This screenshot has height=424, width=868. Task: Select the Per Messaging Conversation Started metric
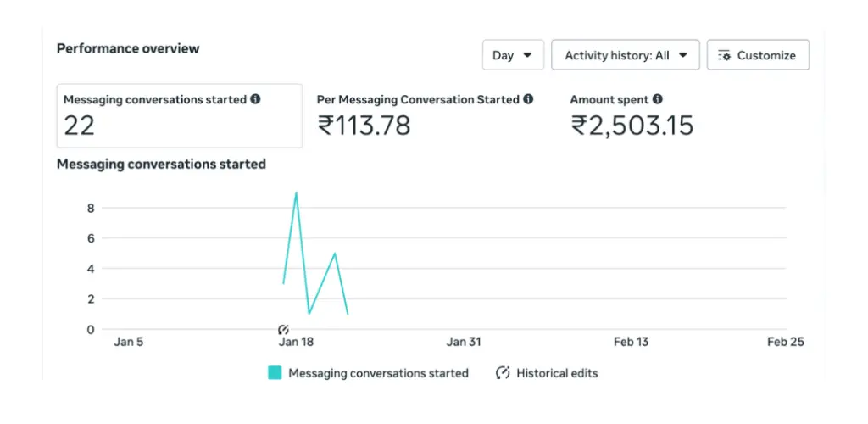click(x=424, y=116)
